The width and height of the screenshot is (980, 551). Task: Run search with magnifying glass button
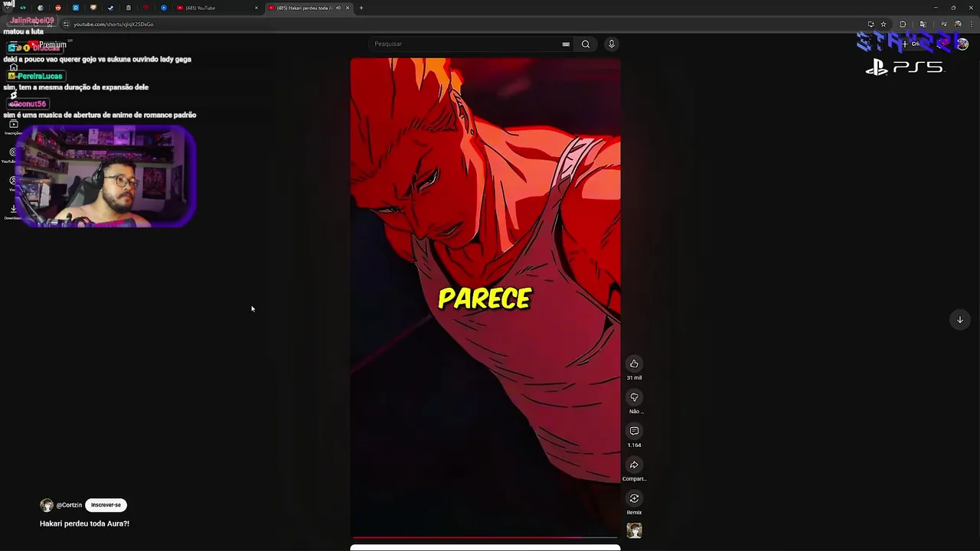click(586, 44)
